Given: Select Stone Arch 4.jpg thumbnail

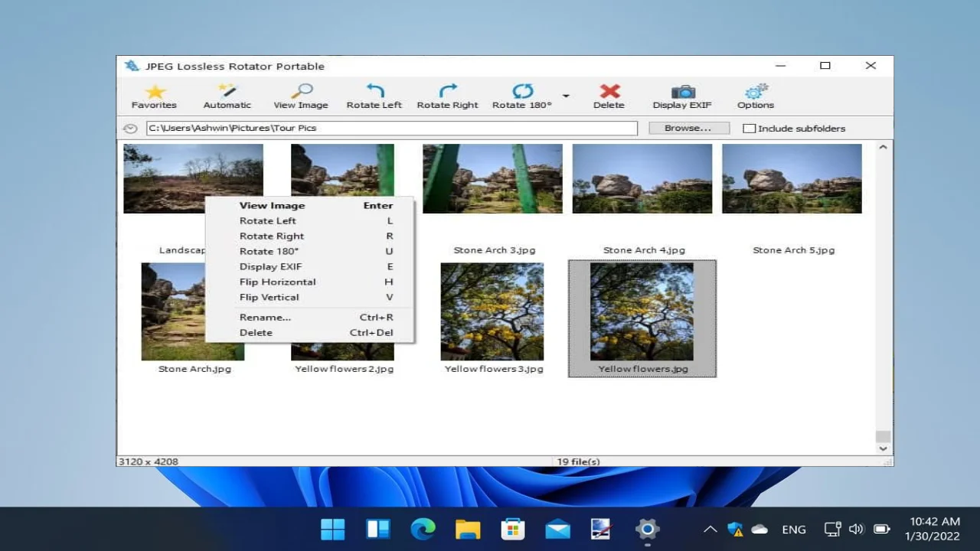Looking at the screenshot, I should point(642,178).
